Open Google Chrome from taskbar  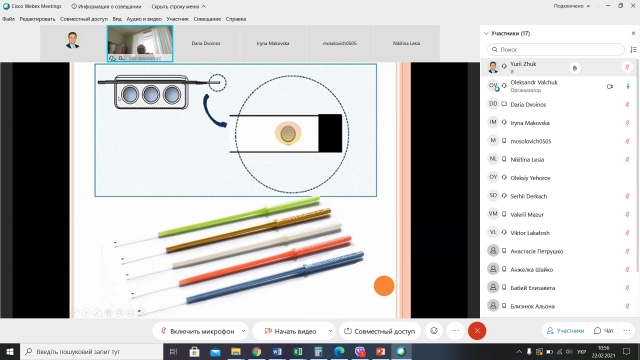pyautogui.click(x=256, y=351)
